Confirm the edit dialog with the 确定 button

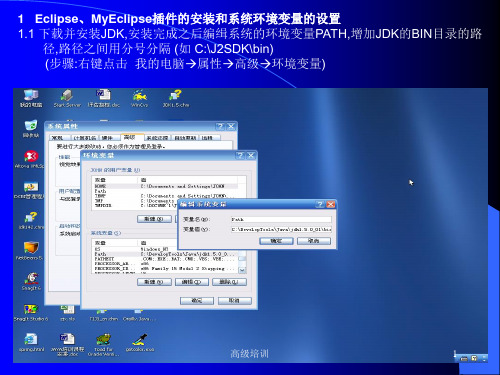point(276,241)
